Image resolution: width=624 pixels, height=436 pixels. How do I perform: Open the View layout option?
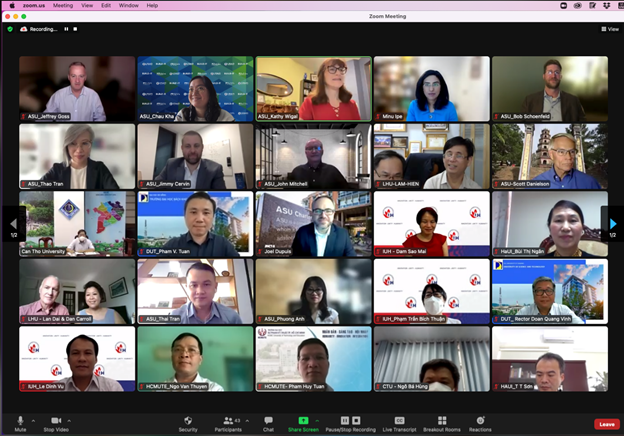coord(610,29)
